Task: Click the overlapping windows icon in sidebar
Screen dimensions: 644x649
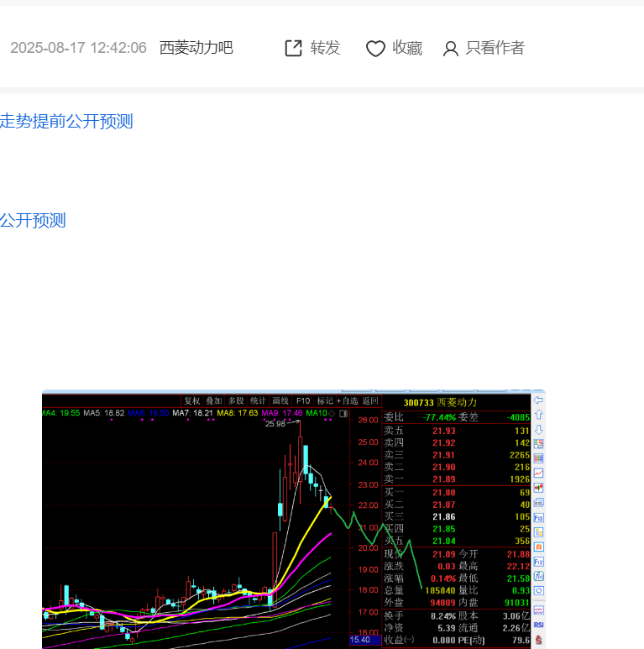Action: pos(538,502)
